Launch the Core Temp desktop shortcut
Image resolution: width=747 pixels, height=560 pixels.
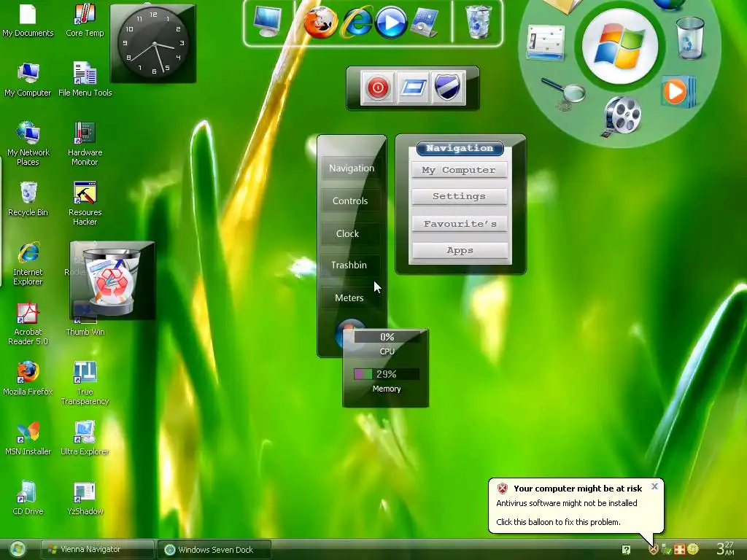(x=85, y=20)
